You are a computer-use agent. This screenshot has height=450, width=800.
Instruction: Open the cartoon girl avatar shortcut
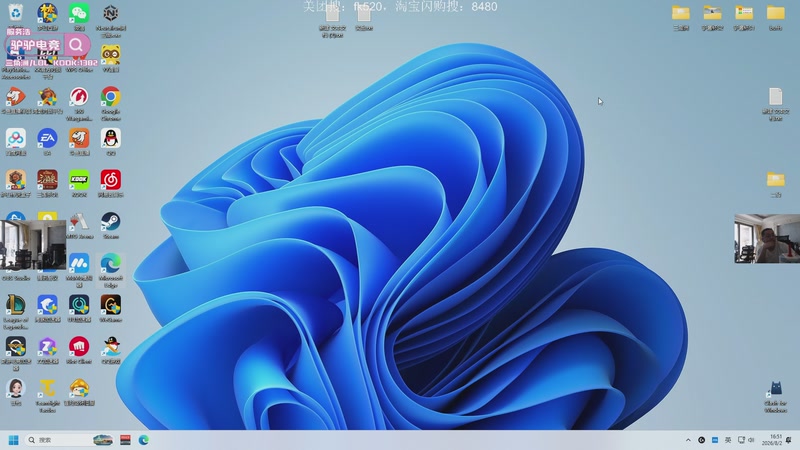pyautogui.click(x=16, y=388)
